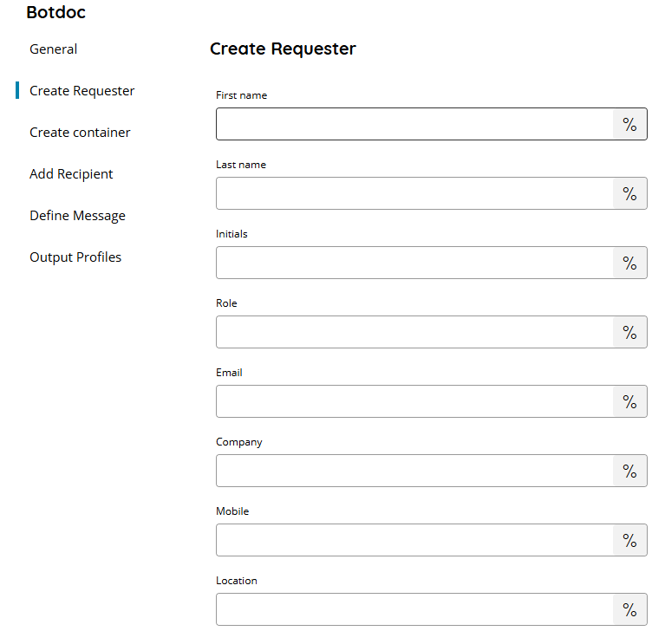Click the % variable icon for First name
This screenshot has width=665, height=644.
pyautogui.click(x=629, y=124)
